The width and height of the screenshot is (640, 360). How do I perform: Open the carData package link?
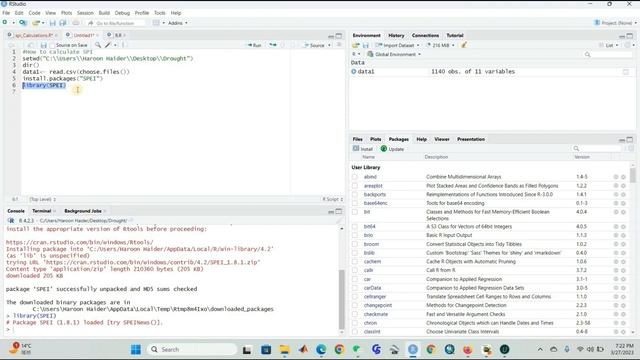pos(372,288)
